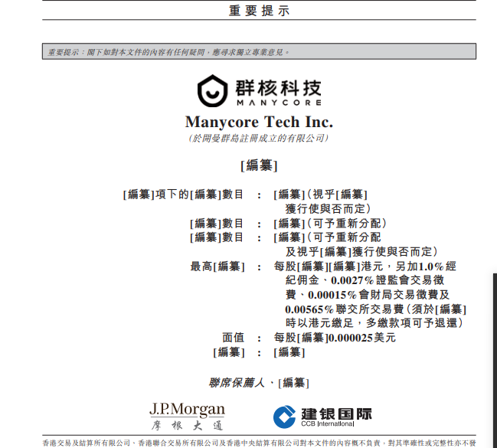Click the label [編纂]項下的[編纂]數目
This screenshot has width=497, height=448.
click(x=183, y=194)
